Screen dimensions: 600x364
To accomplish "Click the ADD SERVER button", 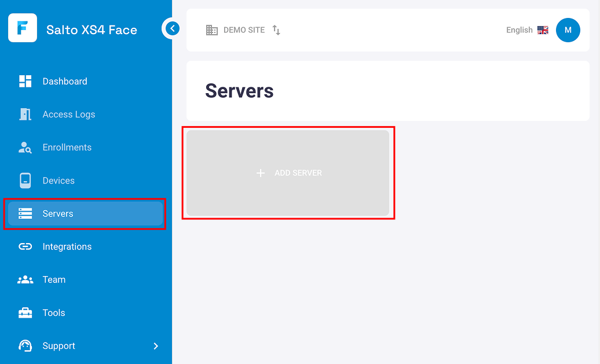I will (x=288, y=172).
